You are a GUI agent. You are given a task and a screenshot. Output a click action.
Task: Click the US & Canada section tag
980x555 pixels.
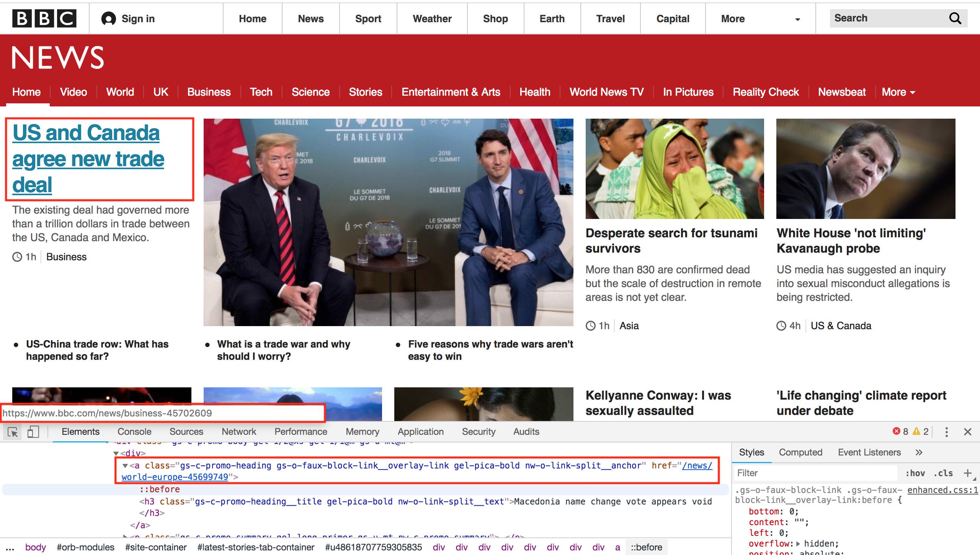(841, 326)
